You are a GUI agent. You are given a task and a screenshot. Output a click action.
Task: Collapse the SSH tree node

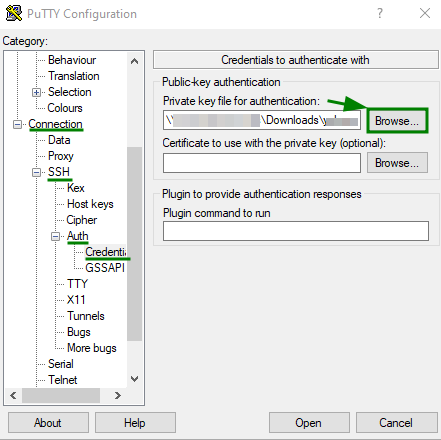36,173
